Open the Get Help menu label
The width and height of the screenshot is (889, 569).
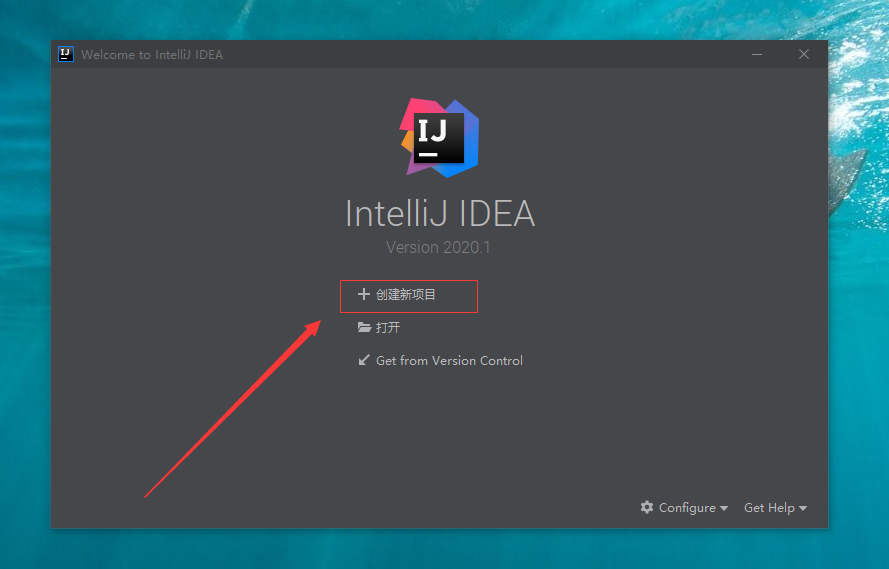769,508
